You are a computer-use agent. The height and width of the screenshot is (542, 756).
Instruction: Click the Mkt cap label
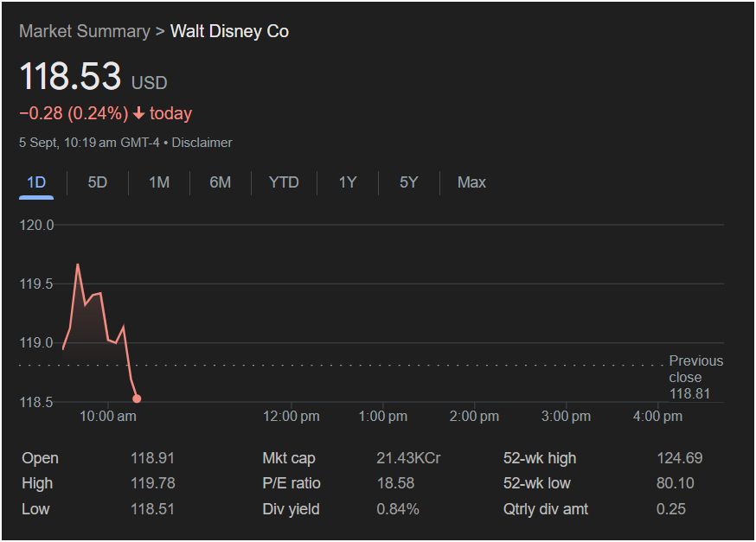click(289, 458)
